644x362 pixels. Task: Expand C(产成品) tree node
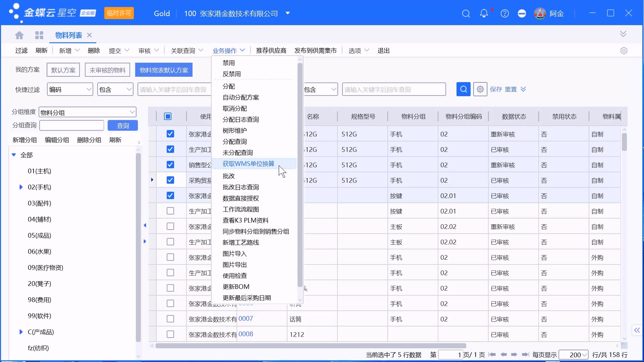[x=21, y=332]
